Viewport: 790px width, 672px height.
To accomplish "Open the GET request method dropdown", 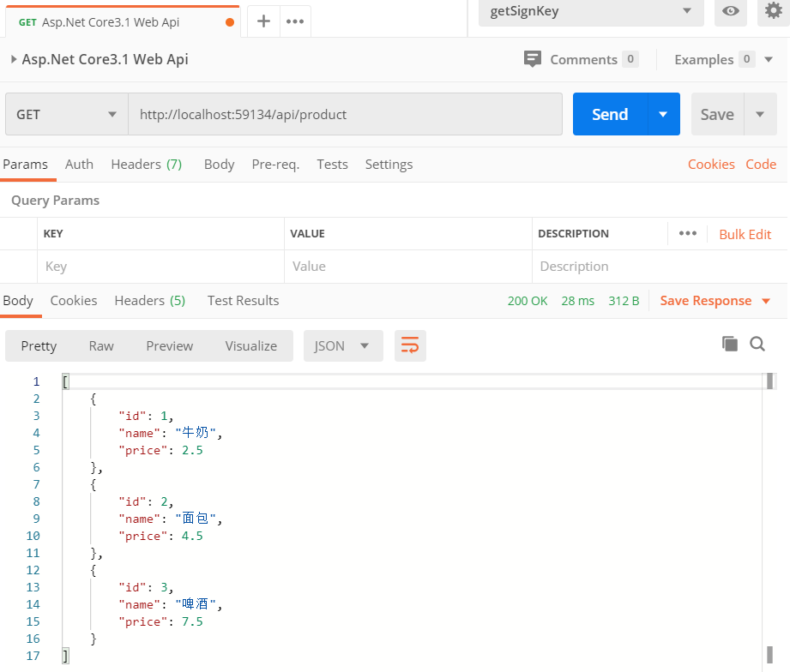I will [66, 113].
